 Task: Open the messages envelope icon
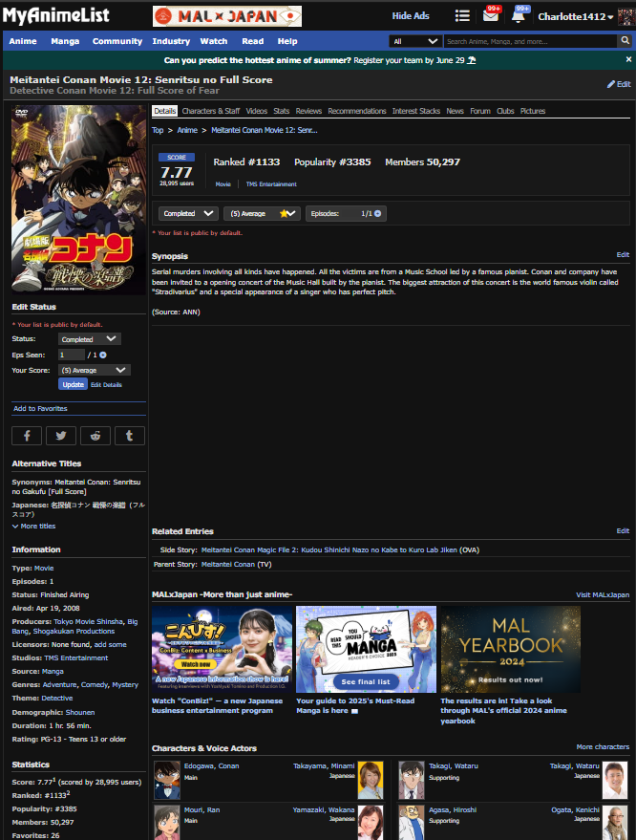pyautogui.click(x=491, y=16)
